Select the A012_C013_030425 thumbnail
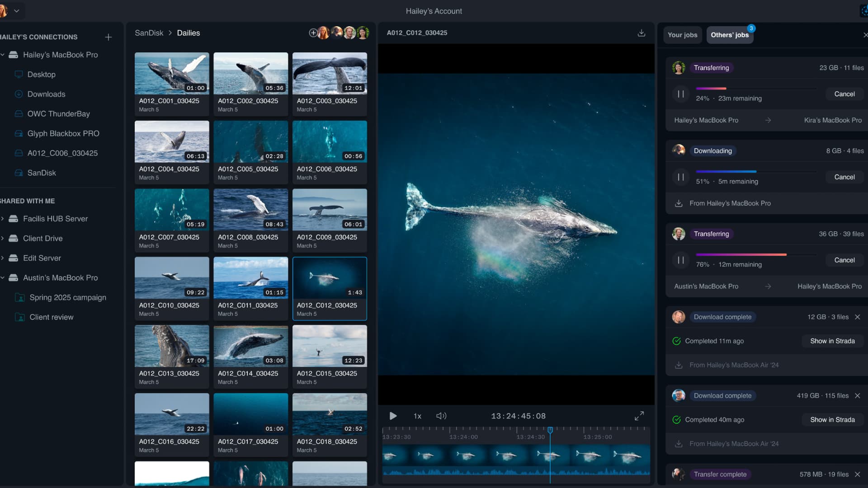Image resolution: width=868 pixels, height=488 pixels. [x=172, y=346]
